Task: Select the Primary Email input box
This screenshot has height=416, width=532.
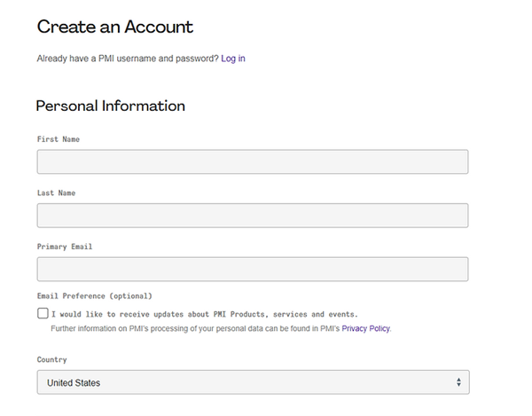Action: (x=253, y=270)
